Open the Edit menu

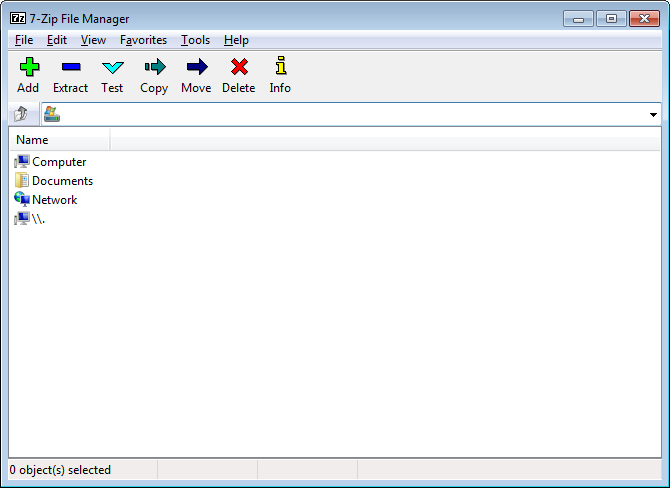coord(57,40)
